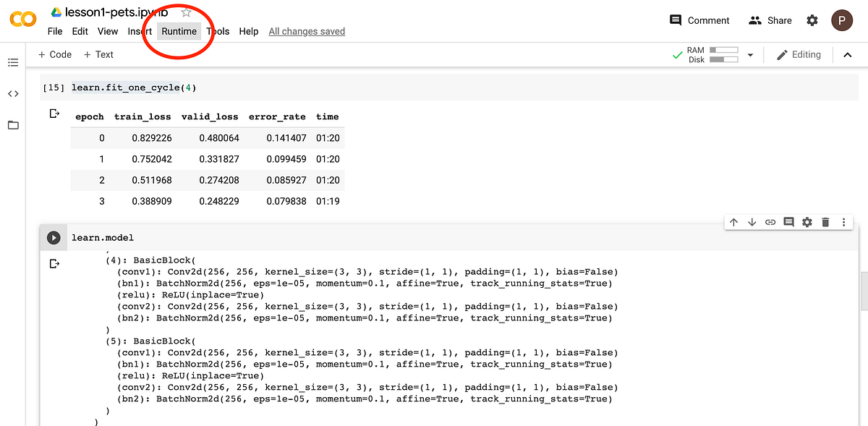
Task: Open the RAM and Disk resources dropdown
Action: [751, 54]
